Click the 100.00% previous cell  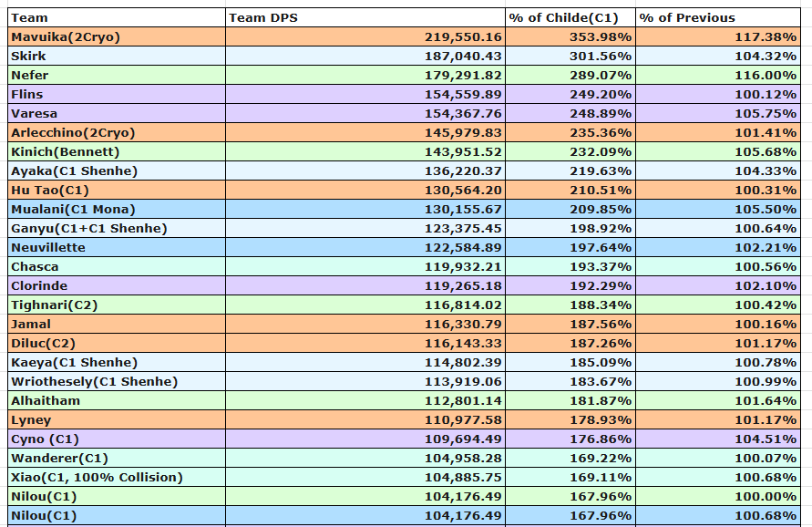tap(718, 497)
